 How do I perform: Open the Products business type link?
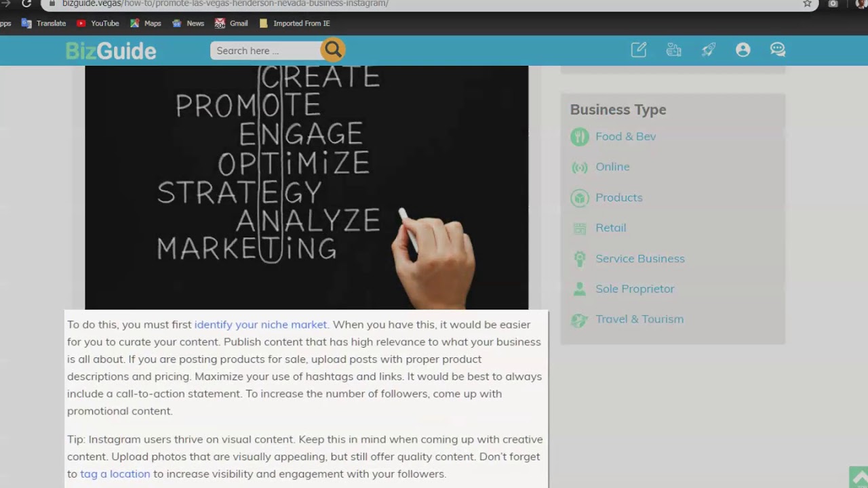pos(618,197)
